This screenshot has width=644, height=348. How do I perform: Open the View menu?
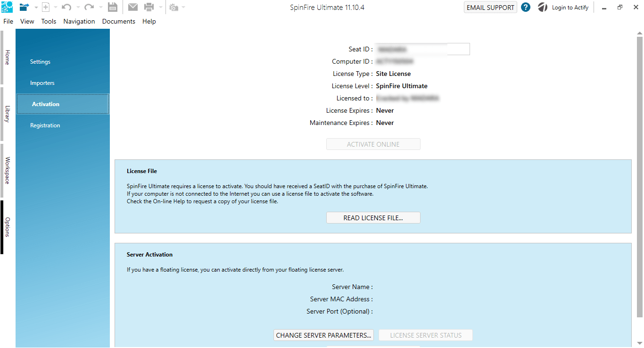click(x=27, y=21)
